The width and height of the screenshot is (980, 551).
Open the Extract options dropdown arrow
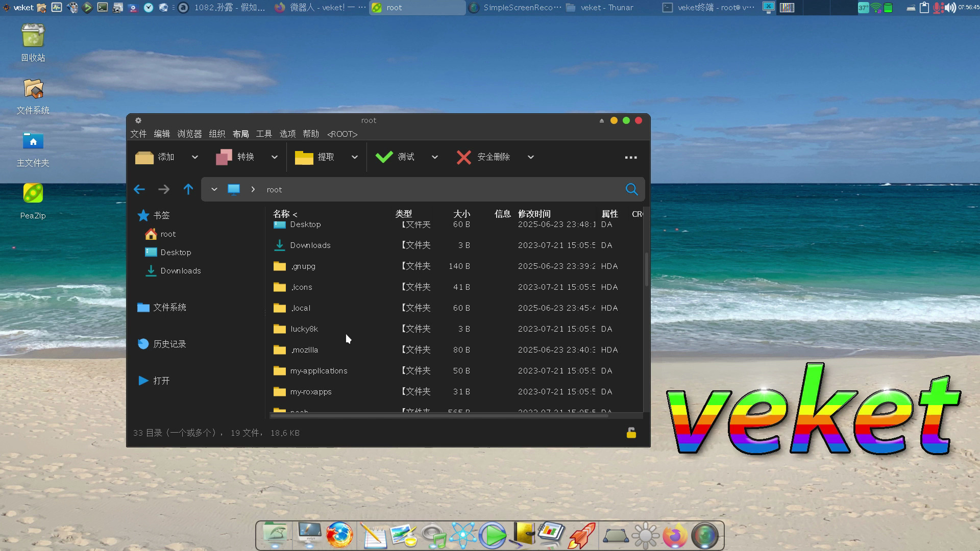(x=355, y=157)
